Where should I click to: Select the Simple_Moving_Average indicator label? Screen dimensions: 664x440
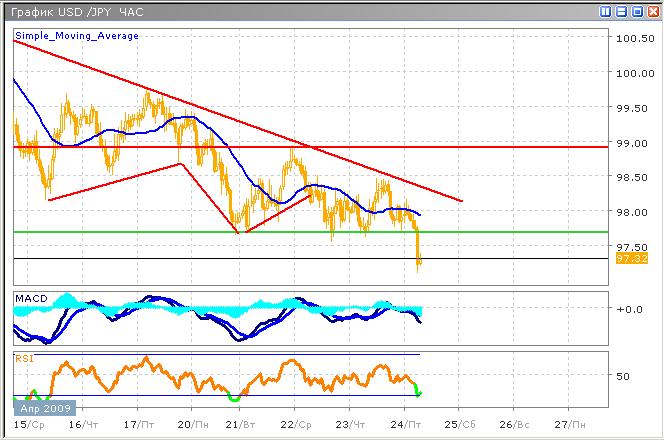77,35
